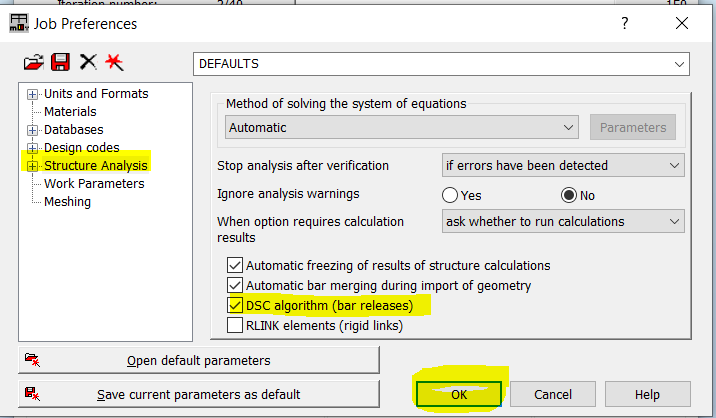
Task: Expand the Units and Formats tree node
Action: pos(33,94)
